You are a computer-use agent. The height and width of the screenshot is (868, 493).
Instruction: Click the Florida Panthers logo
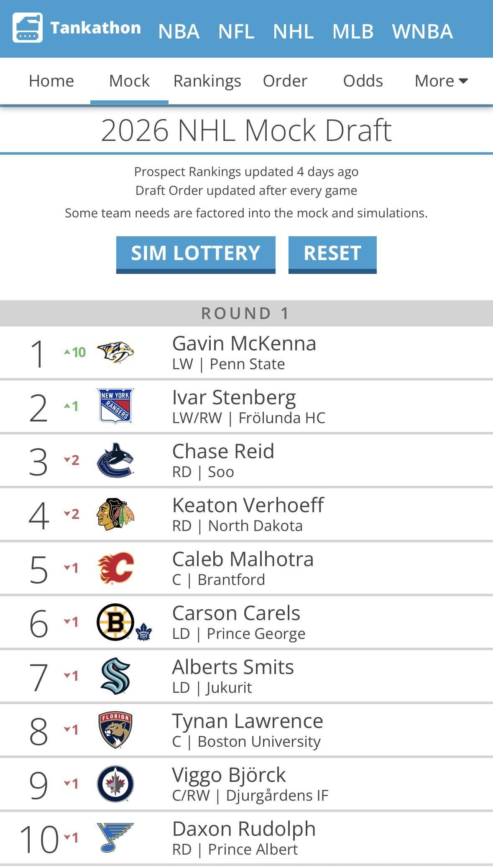[x=115, y=730]
